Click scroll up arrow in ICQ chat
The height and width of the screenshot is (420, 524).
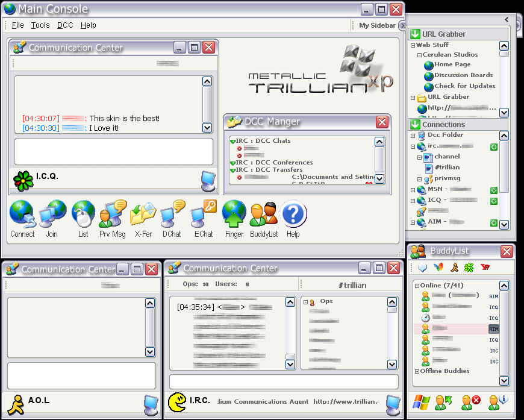point(207,81)
